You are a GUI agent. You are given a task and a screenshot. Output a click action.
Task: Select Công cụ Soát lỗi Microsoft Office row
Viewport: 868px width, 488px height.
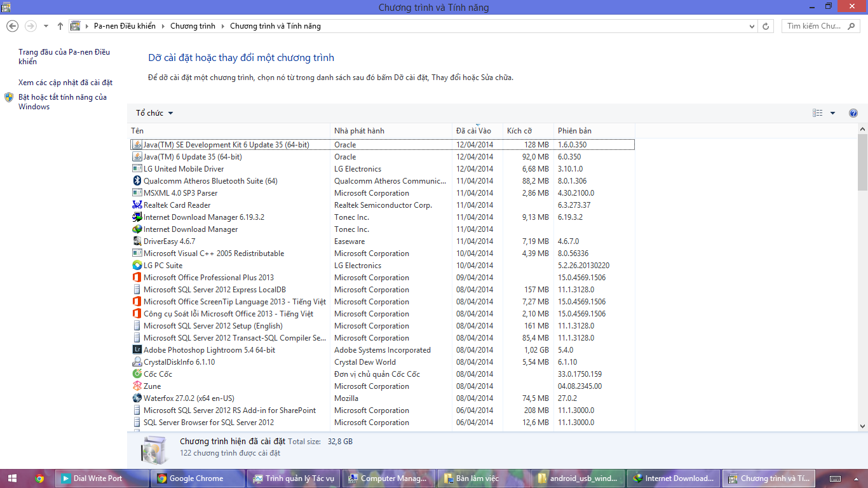click(x=383, y=314)
